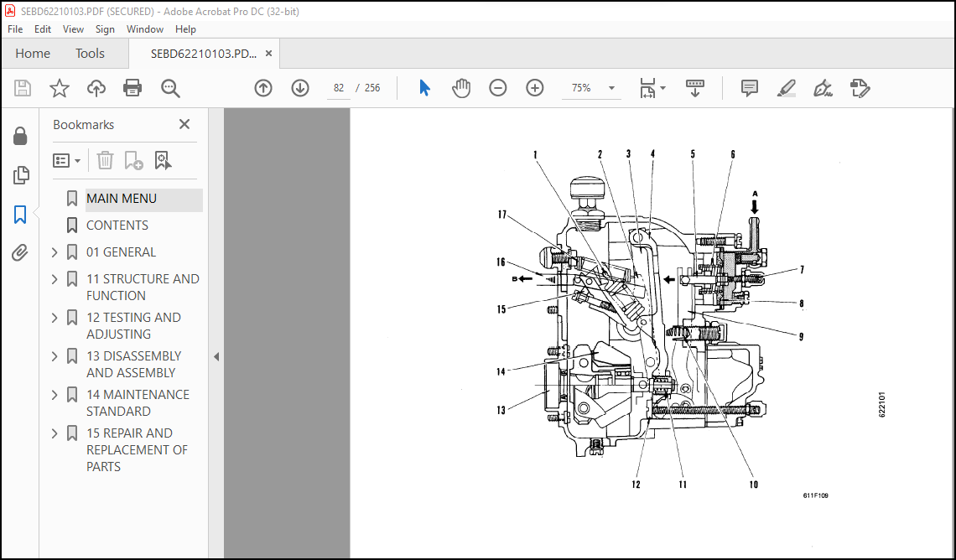Click find current bookmark icon
Screen dimensions: 956x560
163,161
